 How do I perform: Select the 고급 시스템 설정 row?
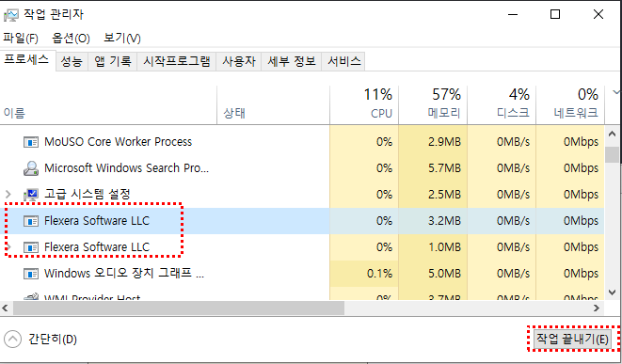[302, 195]
